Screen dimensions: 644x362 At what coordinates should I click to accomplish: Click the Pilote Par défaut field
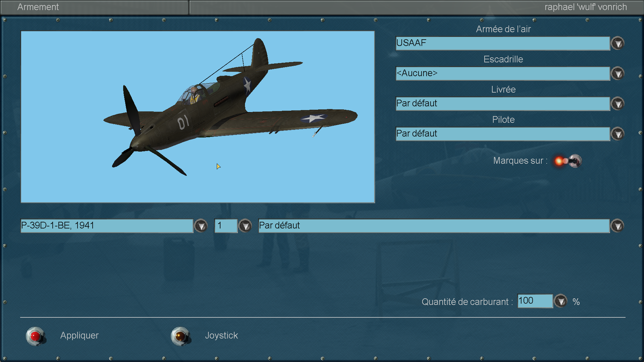click(503, 134)
